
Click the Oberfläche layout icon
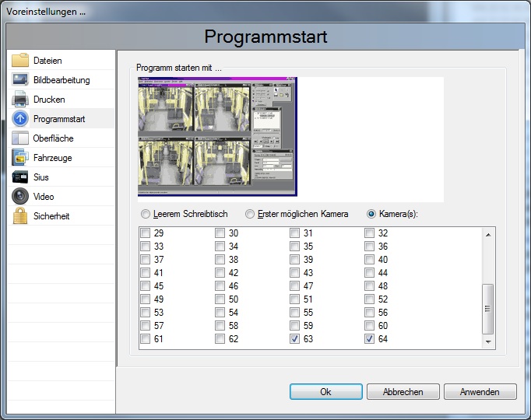point(20,138)
